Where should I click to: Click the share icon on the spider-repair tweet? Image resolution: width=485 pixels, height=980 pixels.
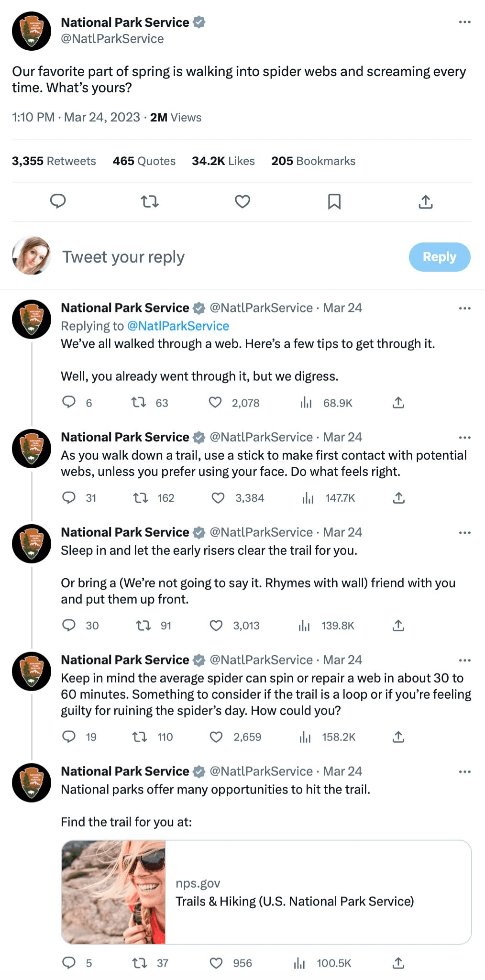click(399, 737)
